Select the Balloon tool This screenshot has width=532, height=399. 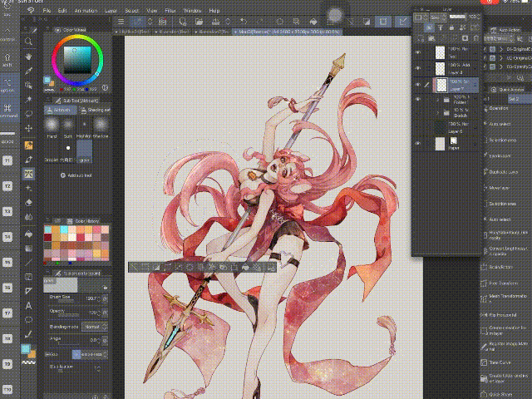[x=28, y=320]
